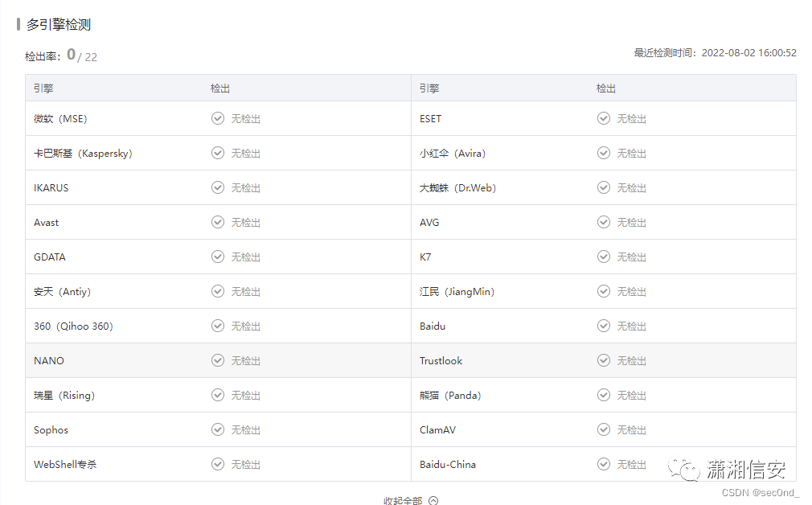The image size is (812, 505).
Task: Click the 收起全部 link text
Action: [x=403, y=501]
